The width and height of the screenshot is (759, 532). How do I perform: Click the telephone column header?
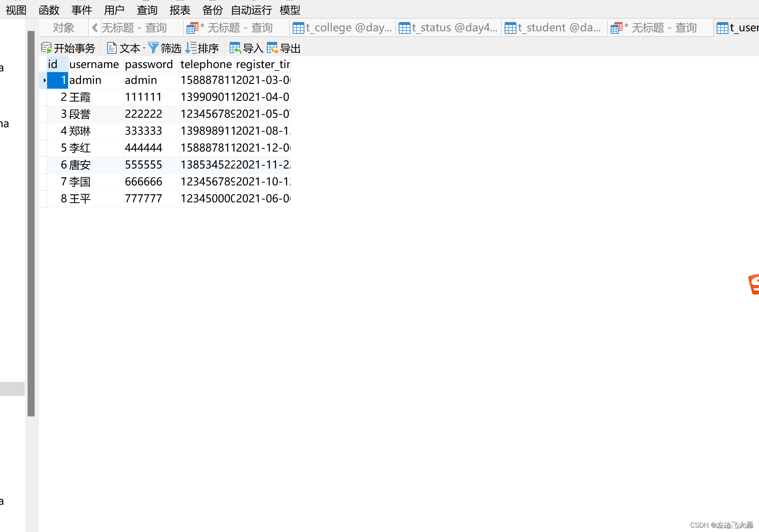(x=207, y=64)
